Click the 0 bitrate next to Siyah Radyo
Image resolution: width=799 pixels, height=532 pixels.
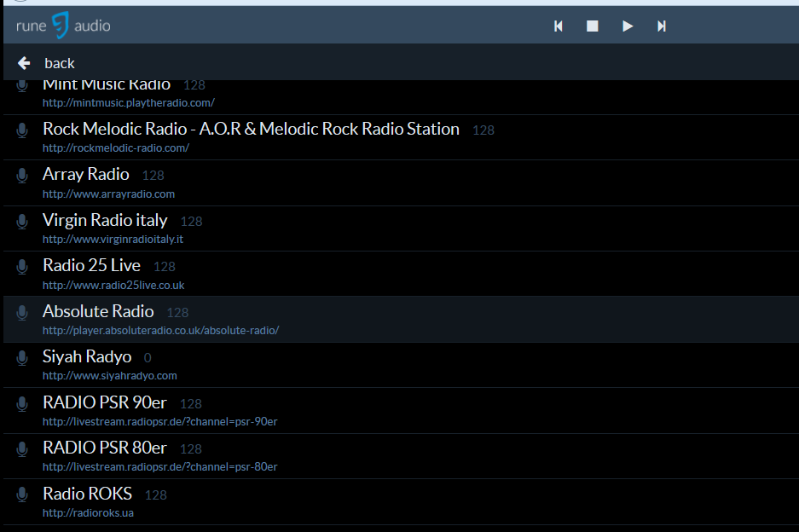click(148, 358)
